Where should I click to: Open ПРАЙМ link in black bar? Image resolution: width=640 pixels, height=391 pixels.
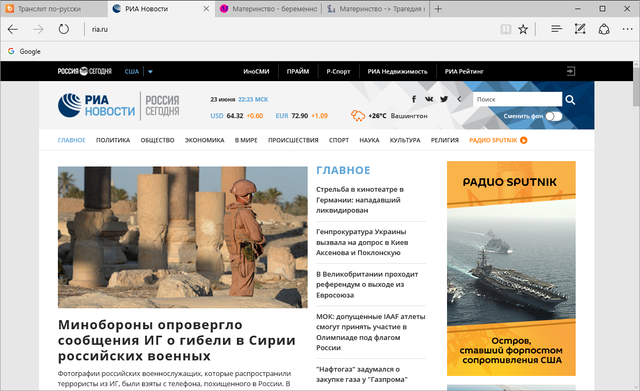point(298,71)
